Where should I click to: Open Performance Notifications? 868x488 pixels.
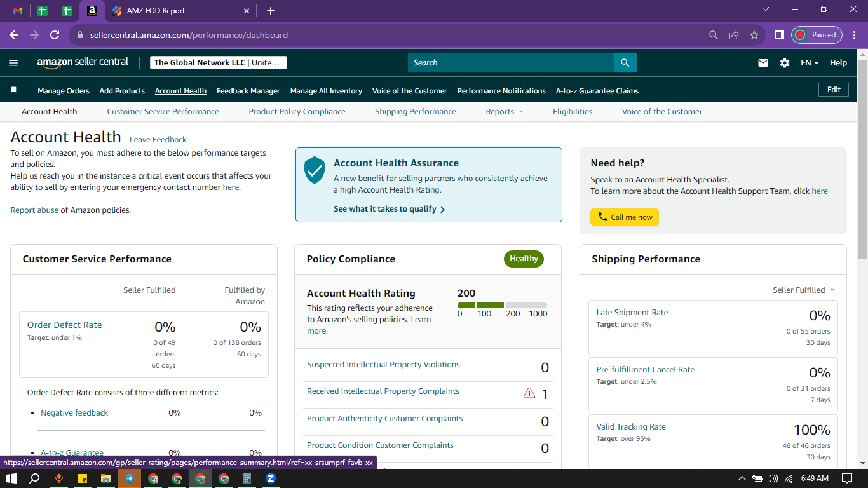[501, 91]
